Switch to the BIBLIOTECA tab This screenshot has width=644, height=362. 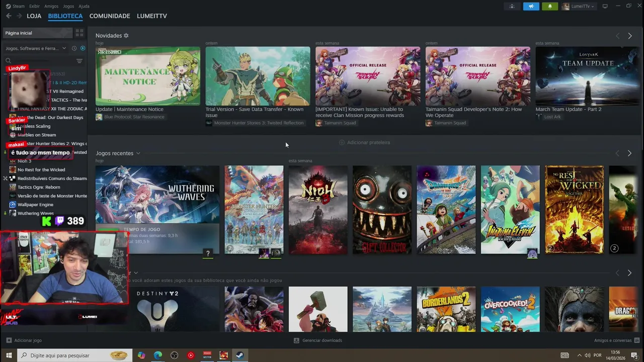tap(65, 16)
